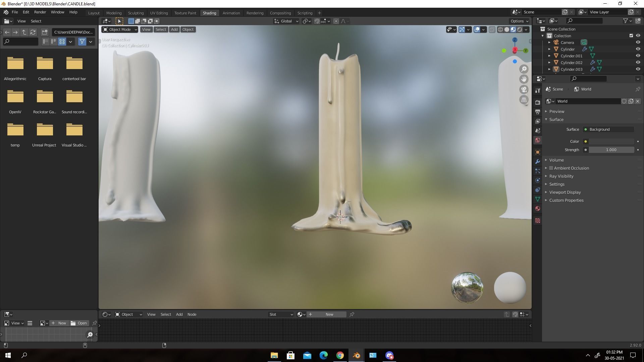Screen dimensions: 644x362
Task: Expand Cylinder.003 in the outliner
Action: tap(549, 69)
